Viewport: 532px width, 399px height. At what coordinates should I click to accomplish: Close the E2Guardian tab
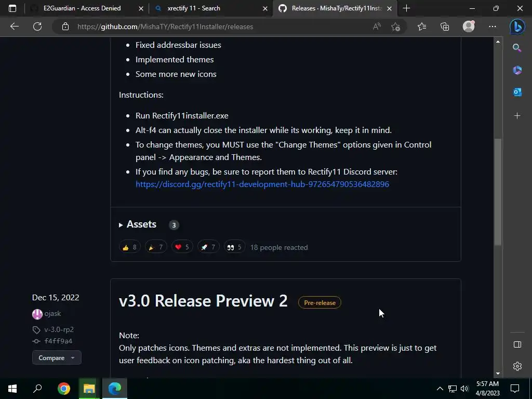(x=141, y=8)
